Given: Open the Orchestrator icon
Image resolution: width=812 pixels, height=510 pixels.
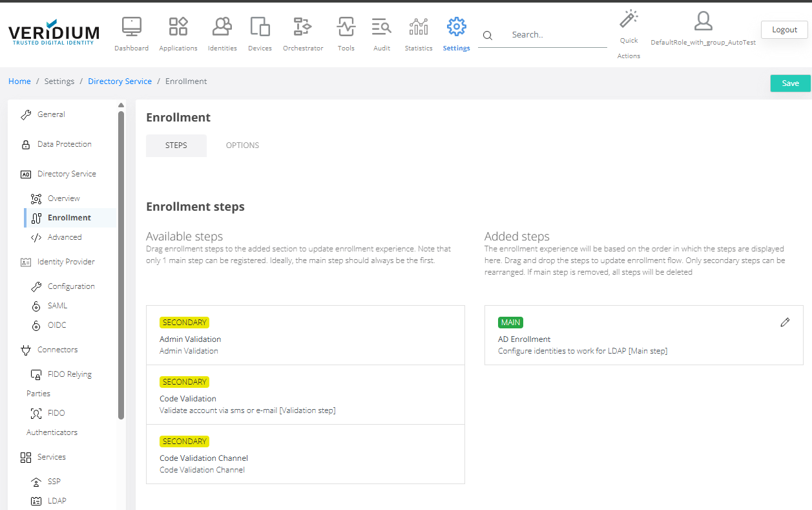Looking at the screenshot, I should click(302, 27).
